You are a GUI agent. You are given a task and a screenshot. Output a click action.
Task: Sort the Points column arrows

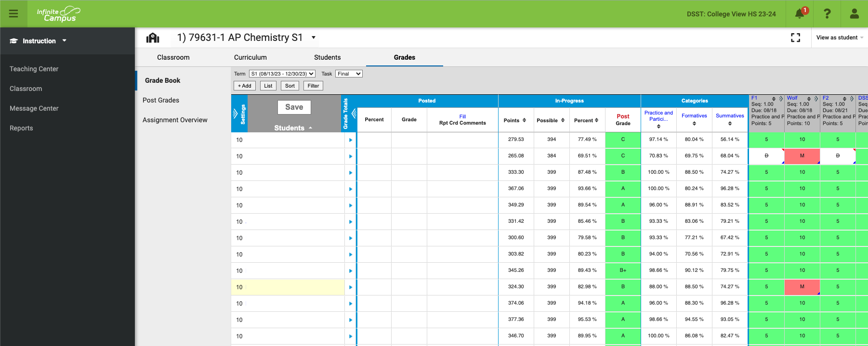pyautogui.click(x=524, y=120)
